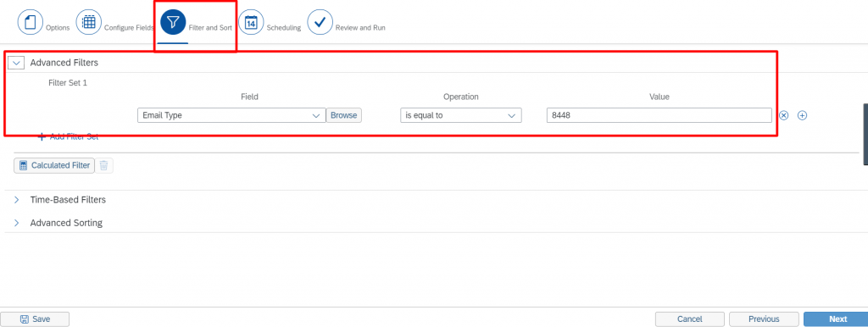The height and width of the screenshot is (327, 868).
Task: Add a filter row with plus icon
Action: pyautogui.click(x=802, y=116)
